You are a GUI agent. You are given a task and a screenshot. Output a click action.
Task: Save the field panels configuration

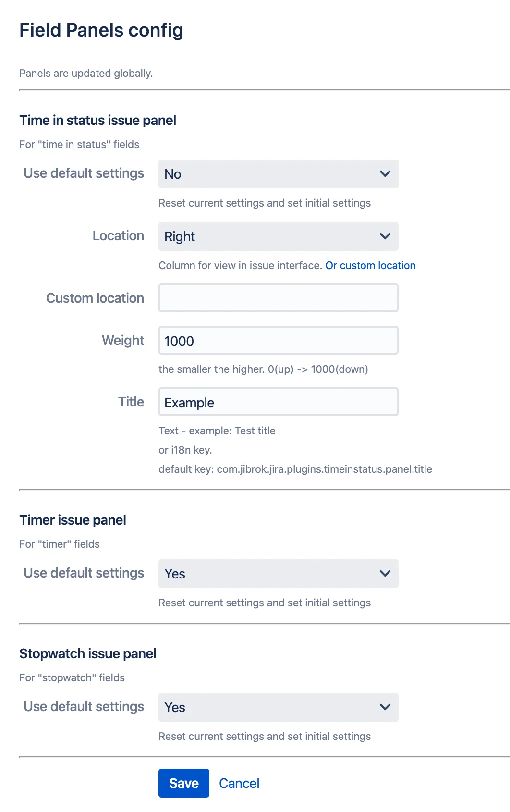pyautogui.click(x=184, y=783)
